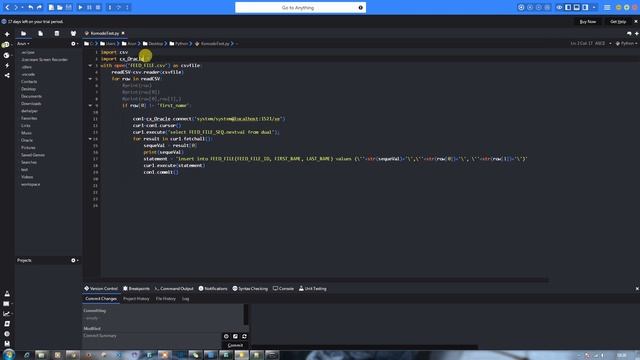Click the Desktop breadcrumb folder
640x360 pixels.
(x=152, y=44)
